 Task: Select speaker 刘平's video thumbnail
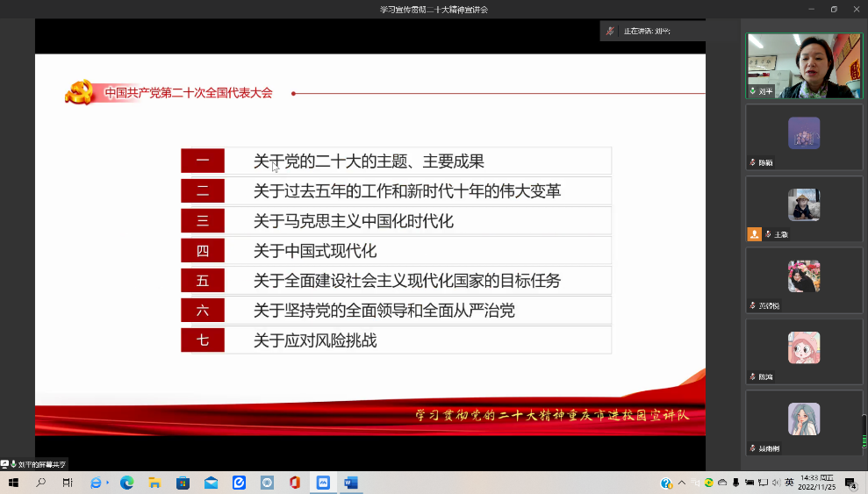pos(804,66)
